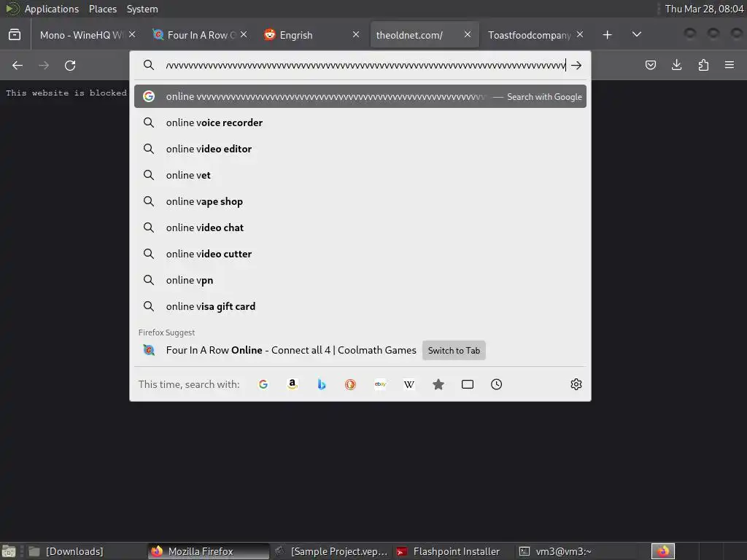Search history with the clock icon

pyautogui.click(x=496, y=384)
